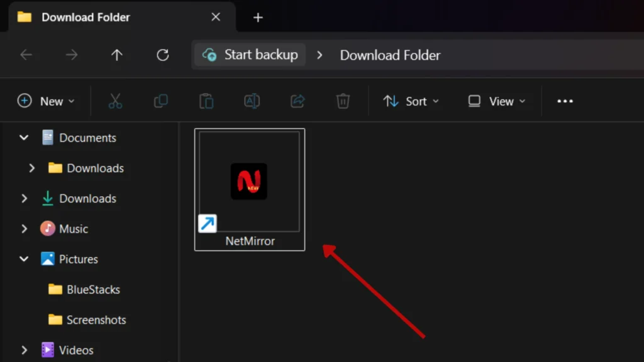Click the Rename icon in toolbar
644x362 pixels.
tap(252, 101)
